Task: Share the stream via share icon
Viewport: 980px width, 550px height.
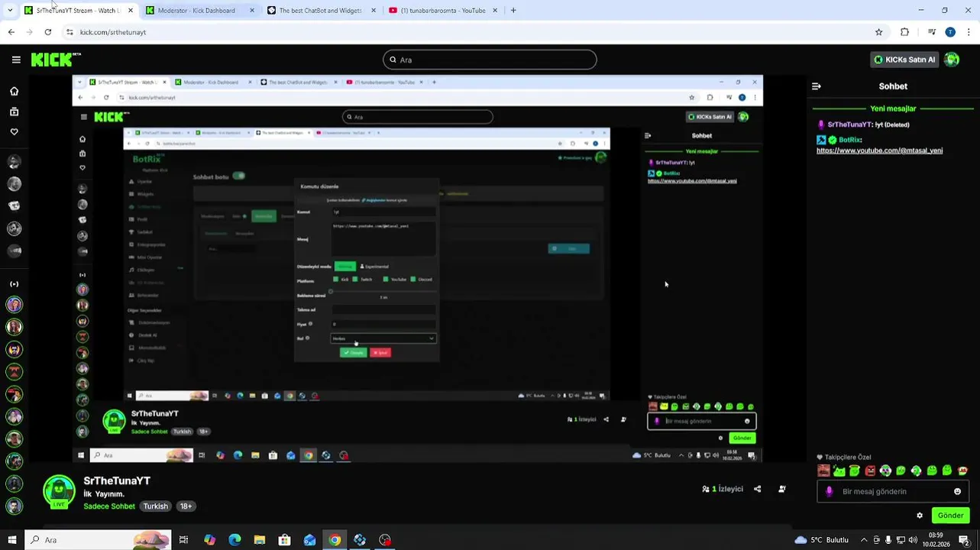Action: pyautogui.click(x=757, y=489)
